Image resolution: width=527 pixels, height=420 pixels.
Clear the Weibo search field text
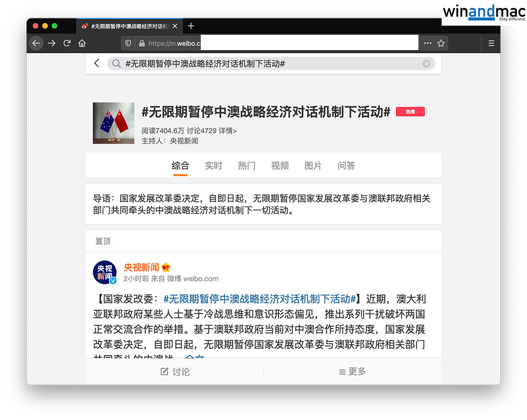point(426,64)
